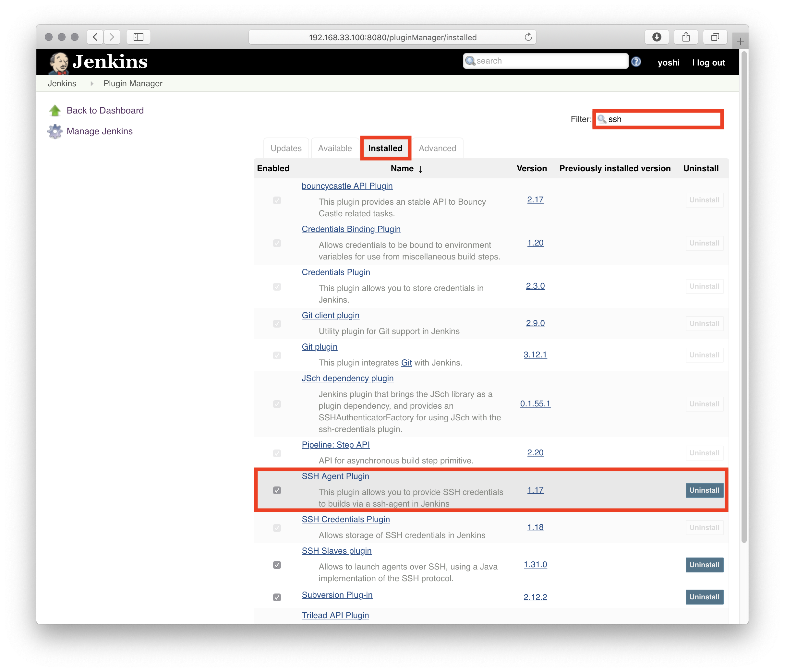
Task: Click the Jenkins header search box
Action: click(545, 61)
